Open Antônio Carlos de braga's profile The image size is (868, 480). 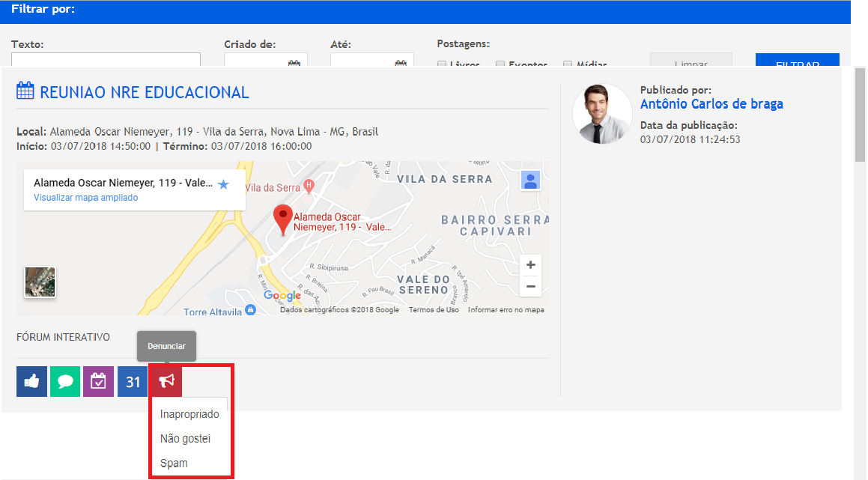pyautogui.click(x=711, y=104)
